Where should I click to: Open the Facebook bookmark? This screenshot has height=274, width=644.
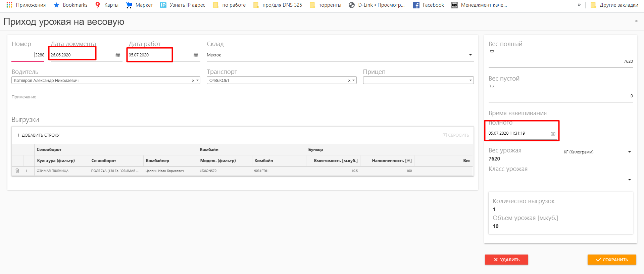428,5
